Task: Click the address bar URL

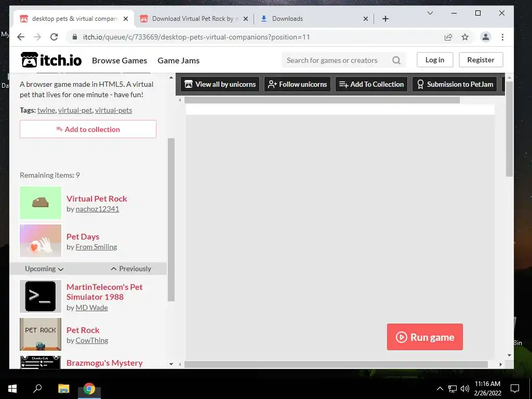Action: [196, 37]
